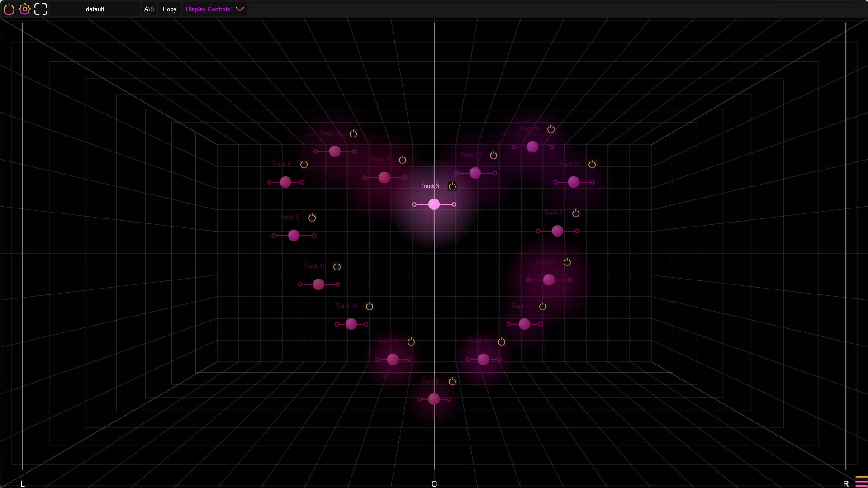
Task: Click the preset name field showing 'default'
Action: coord(95,9)
